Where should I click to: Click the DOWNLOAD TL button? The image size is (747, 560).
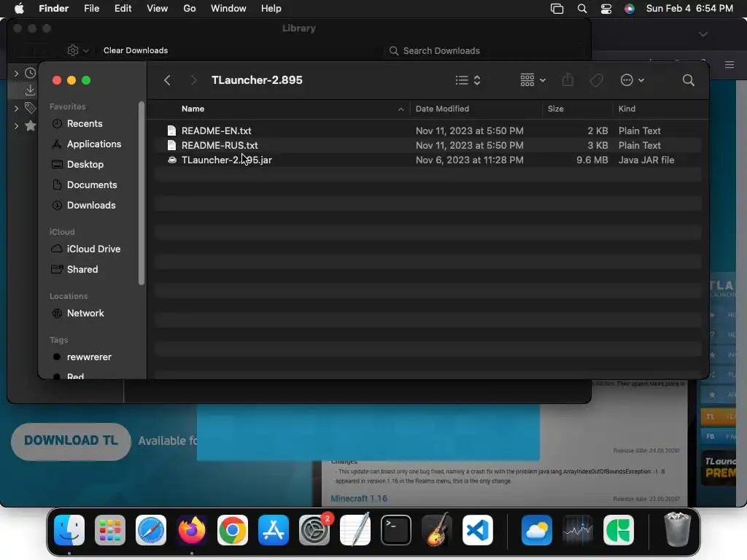point(71,441)
